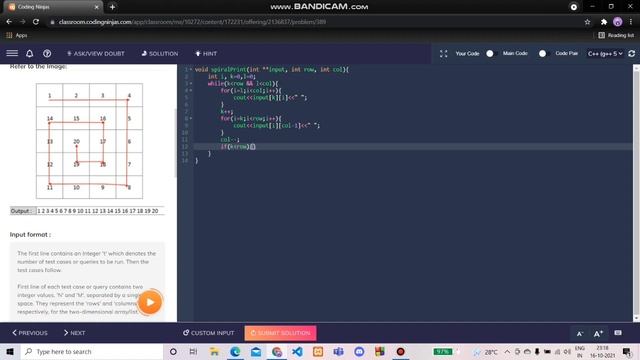Screen dimensions: 640x360
Task: Open Ask/View Doubt
Action: (x=96, y=53)
